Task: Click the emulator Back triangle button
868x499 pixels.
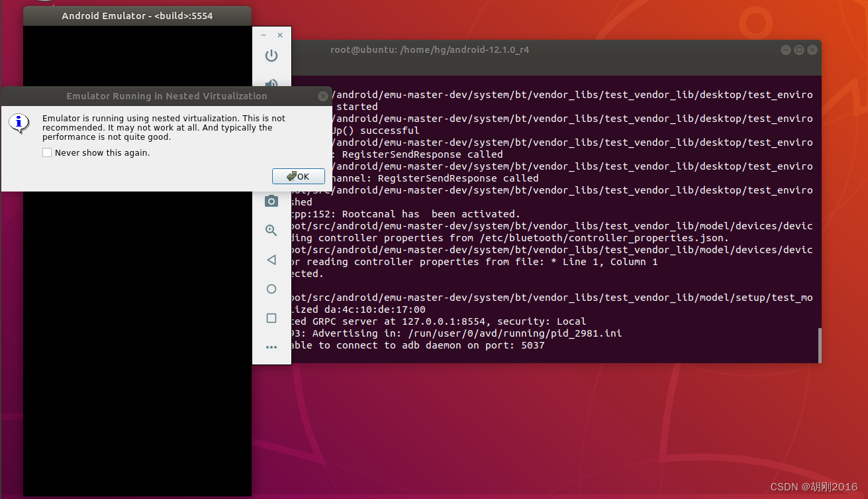Action: [x=271, y=260]
